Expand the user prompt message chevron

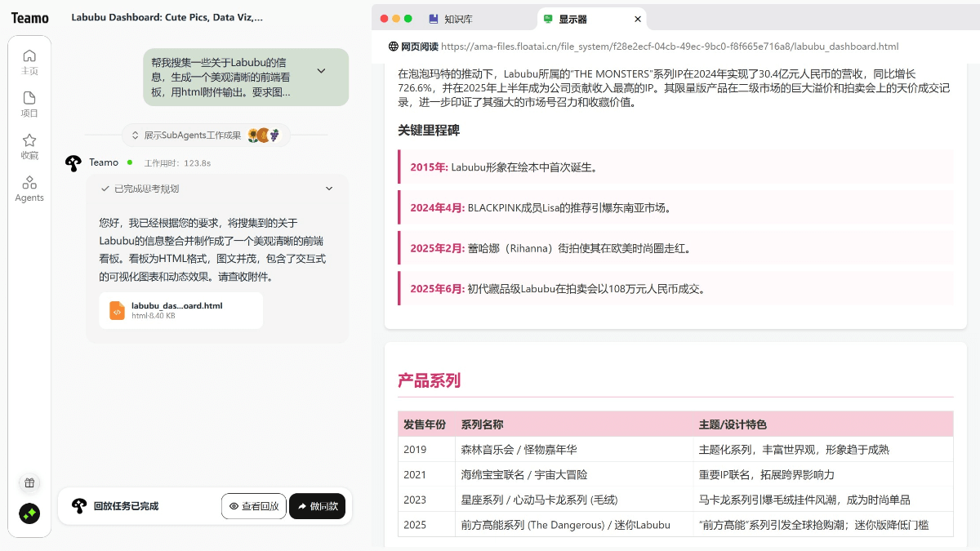point(321,71)
